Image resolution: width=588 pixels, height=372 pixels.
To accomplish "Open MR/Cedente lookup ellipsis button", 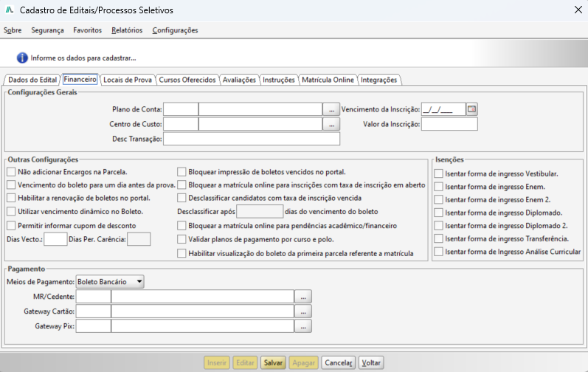I will pos(303,297).
